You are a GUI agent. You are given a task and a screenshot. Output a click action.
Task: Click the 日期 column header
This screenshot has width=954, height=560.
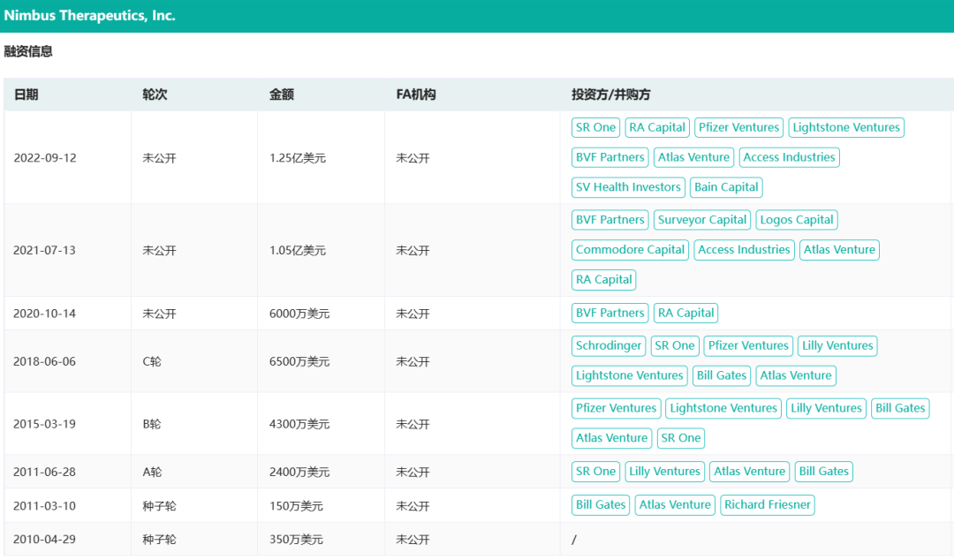pos(26,95)
